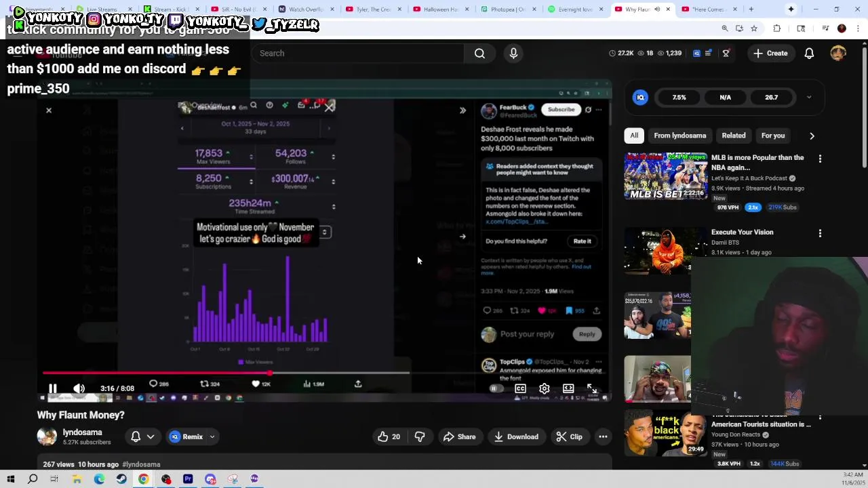Activate voice search microphone

click(513, 54)
